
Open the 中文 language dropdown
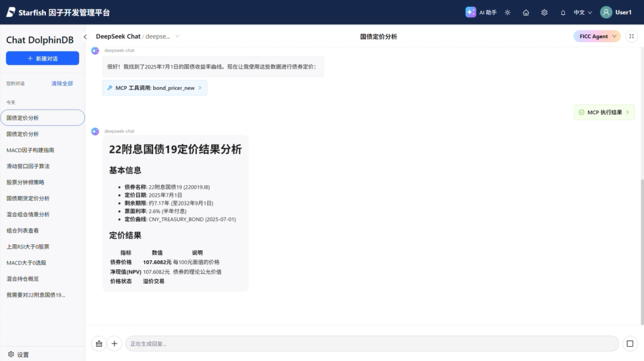(x=583, y=13)
